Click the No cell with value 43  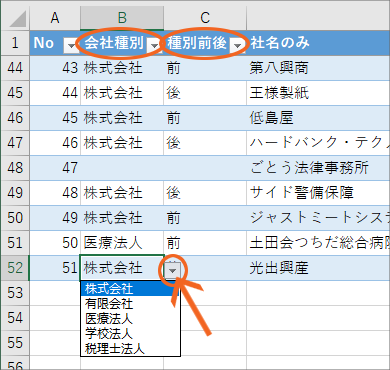point(55,68)
